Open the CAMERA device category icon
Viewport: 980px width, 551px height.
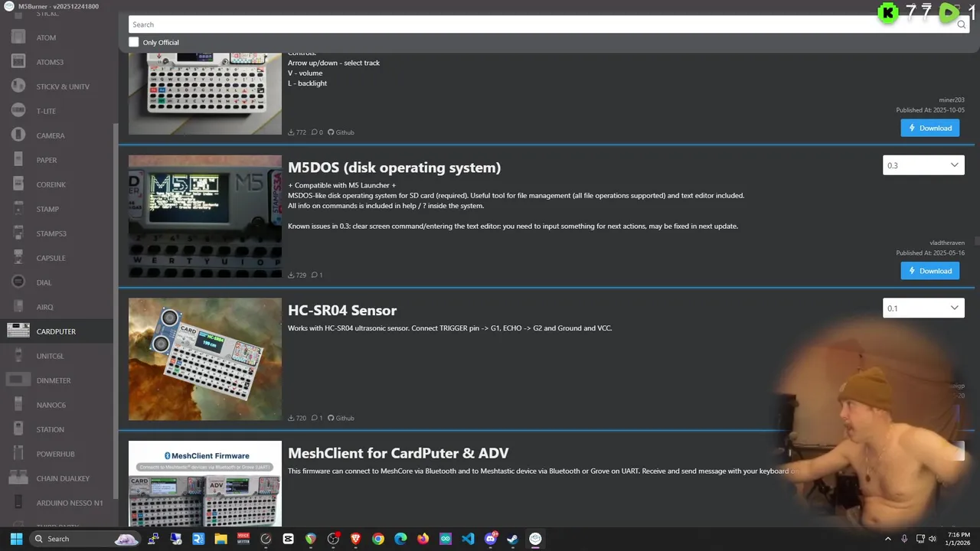(x=18, y=135)
